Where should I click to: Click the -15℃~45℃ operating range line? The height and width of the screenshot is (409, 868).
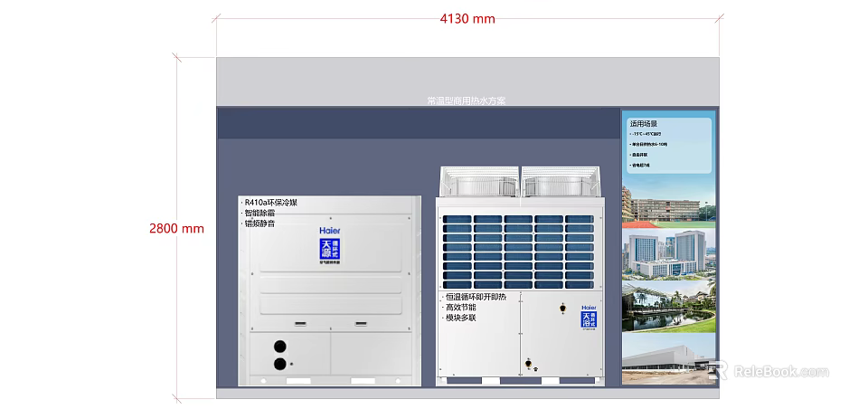pyautogui.click(x=646, y=134)
